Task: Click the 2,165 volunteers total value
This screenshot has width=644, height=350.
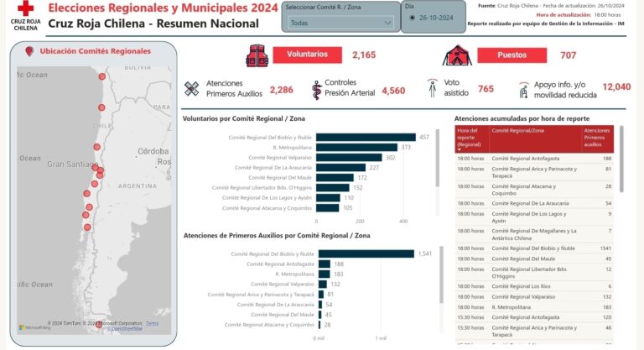Action: click(x=364, y=55)
